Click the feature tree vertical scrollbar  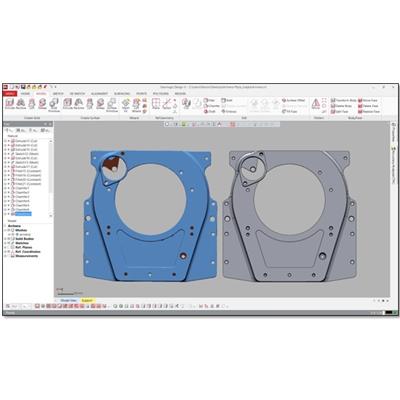tap(51, 178)
